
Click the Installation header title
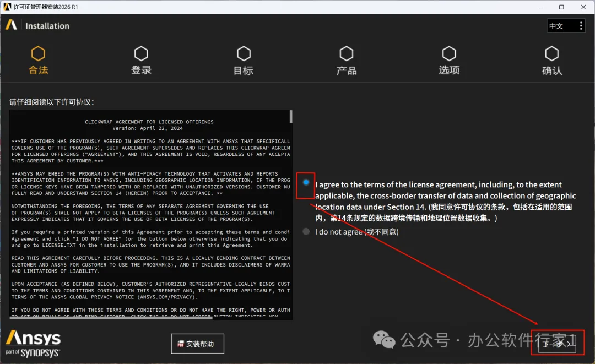[47, 26]
